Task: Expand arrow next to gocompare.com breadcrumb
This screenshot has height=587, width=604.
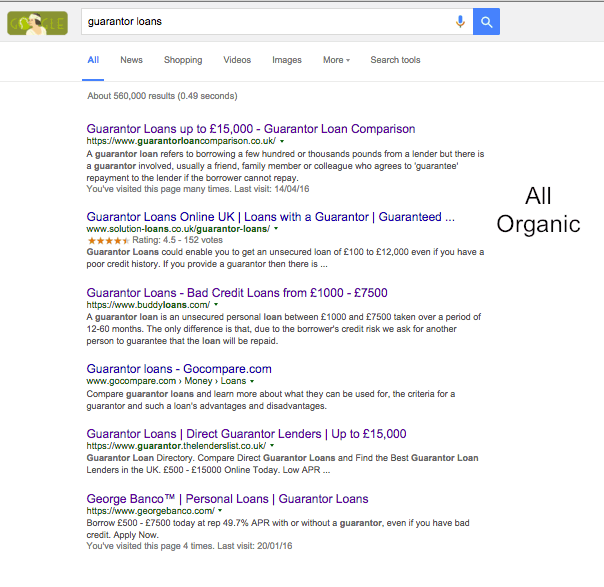Action: click(252, 381)
